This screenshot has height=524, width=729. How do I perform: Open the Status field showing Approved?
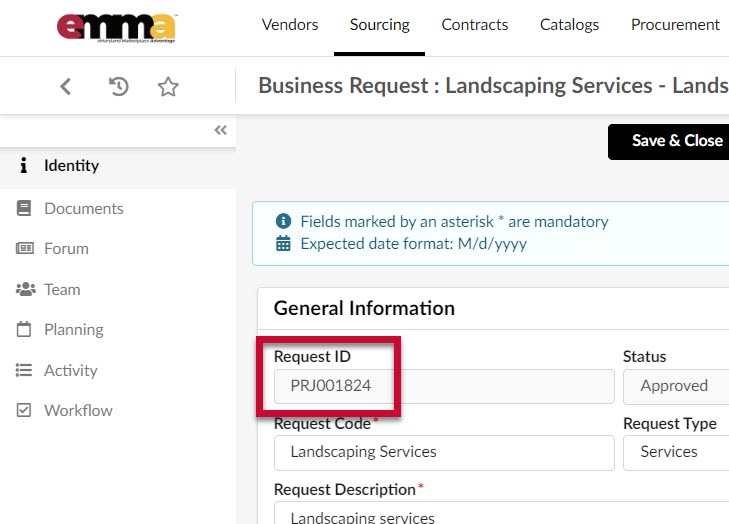676,386
